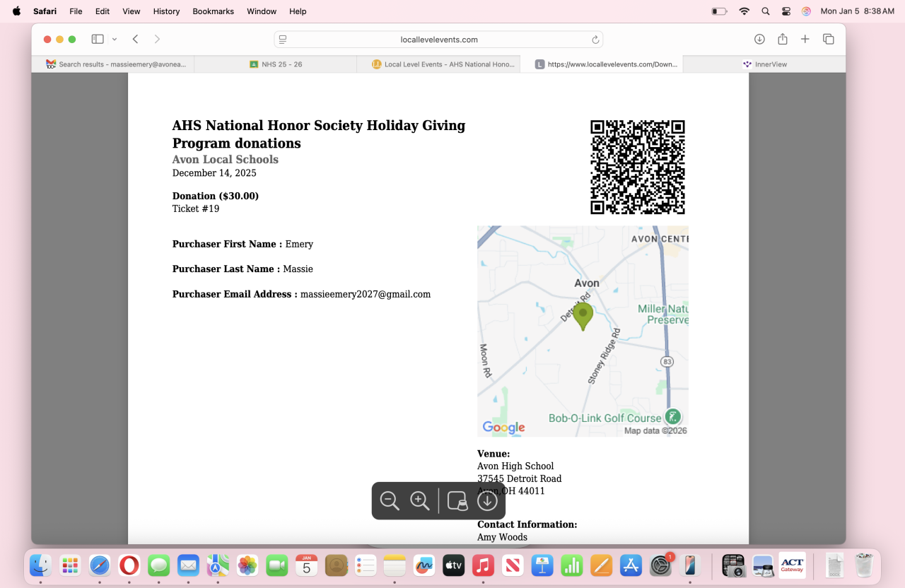The height and width of the screenshot is (588, 905).
Task: Click the ticket QR code
Action: point(638,167)
